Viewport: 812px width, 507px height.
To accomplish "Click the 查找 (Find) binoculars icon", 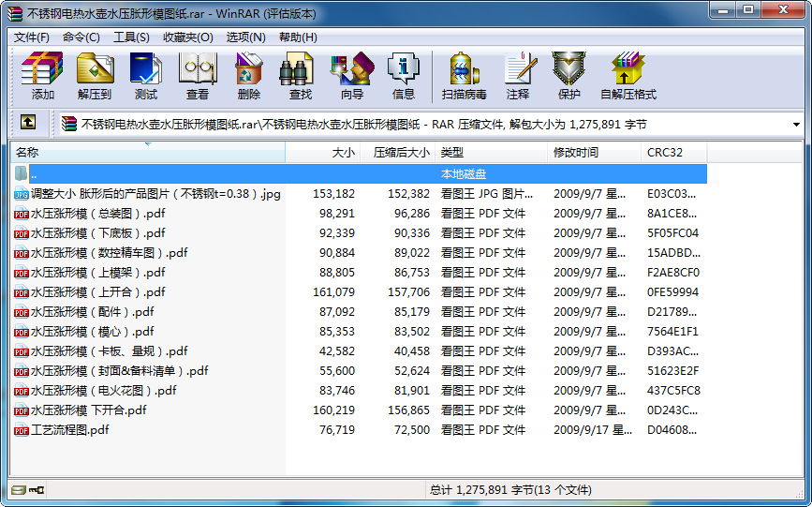I will pyautogui.click(x=297, y=67).
